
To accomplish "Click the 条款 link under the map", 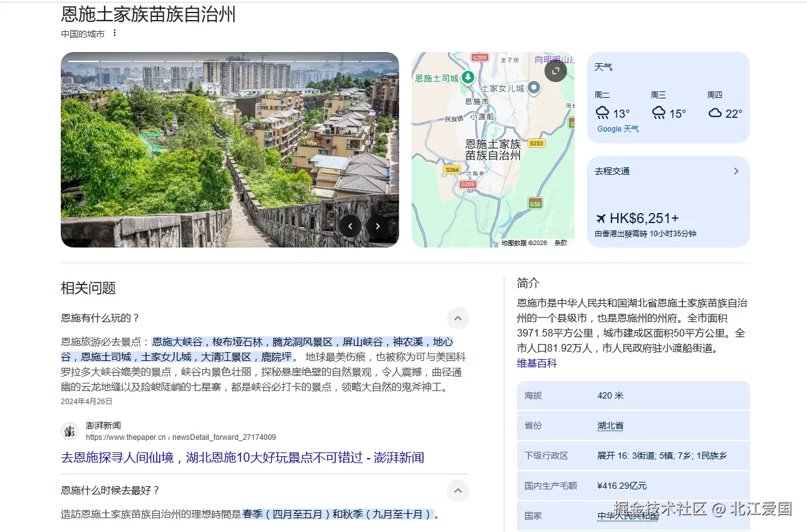I will (x=560, y=243).
